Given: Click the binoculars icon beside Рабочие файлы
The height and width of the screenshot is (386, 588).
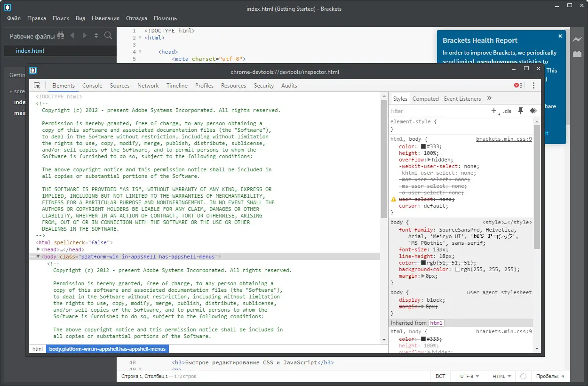Looking at the screenshot, I should (60, 36).
